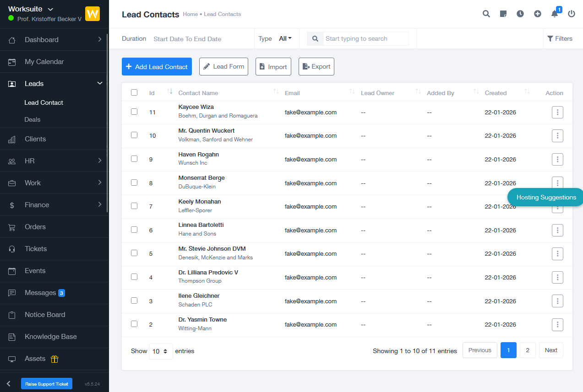583x392 pixels.
Task: Click the lead search input field
Action: (x=365, y=39)
